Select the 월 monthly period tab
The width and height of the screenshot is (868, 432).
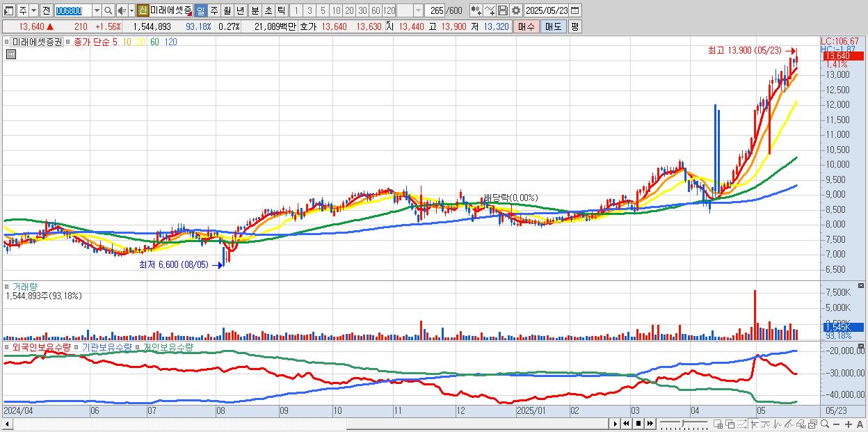pos(227,10)
